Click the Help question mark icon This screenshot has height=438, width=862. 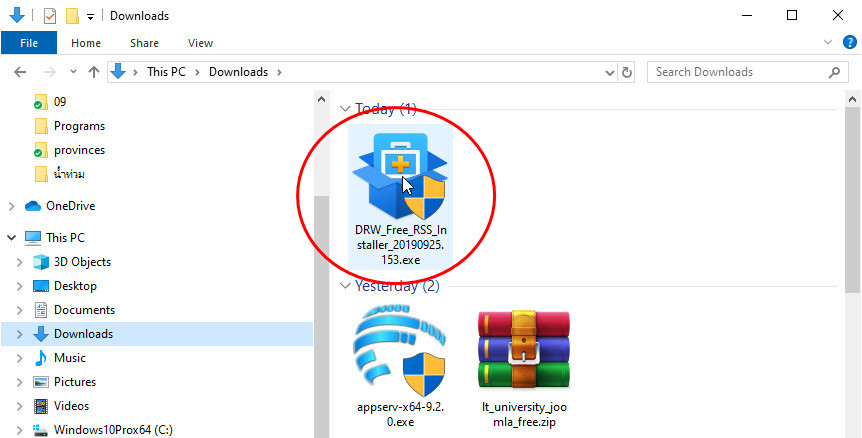click(x=849, y=43)
